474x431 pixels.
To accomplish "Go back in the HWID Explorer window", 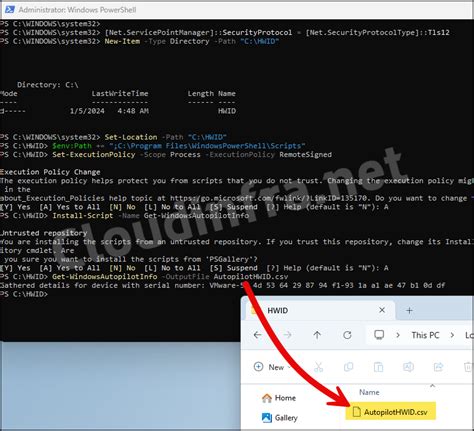I will point(257,335).
